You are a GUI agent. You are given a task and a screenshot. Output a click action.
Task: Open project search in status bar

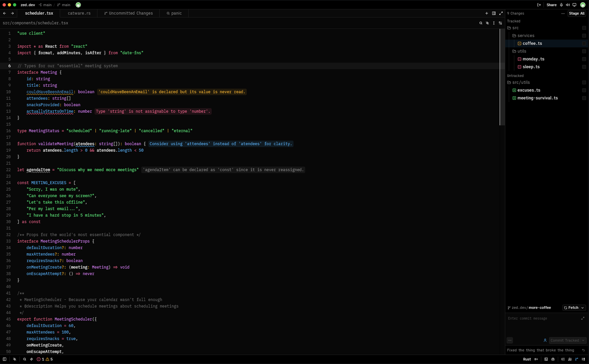[x=25, y=359]
